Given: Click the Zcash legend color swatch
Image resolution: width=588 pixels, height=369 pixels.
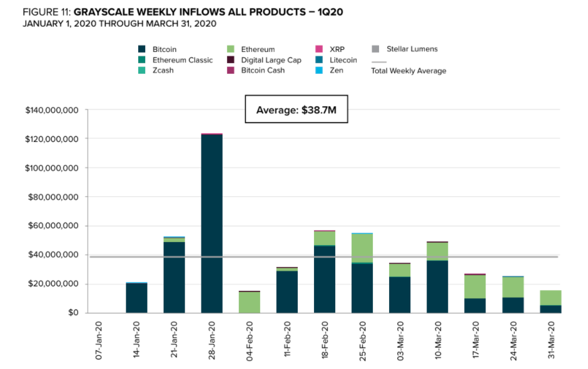Looking at the screenshot, I should click(142, 70).
